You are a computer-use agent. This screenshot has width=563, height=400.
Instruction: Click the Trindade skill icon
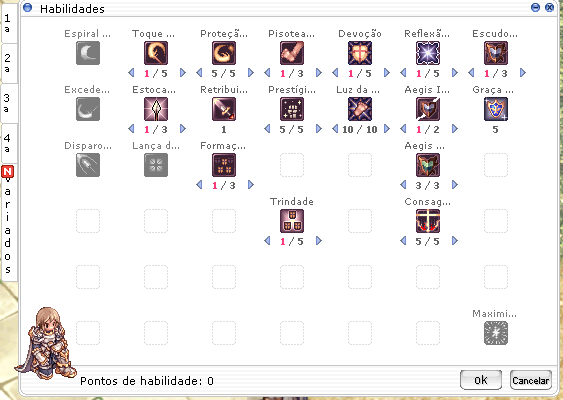pyautogui.click(x=292, y=221)
